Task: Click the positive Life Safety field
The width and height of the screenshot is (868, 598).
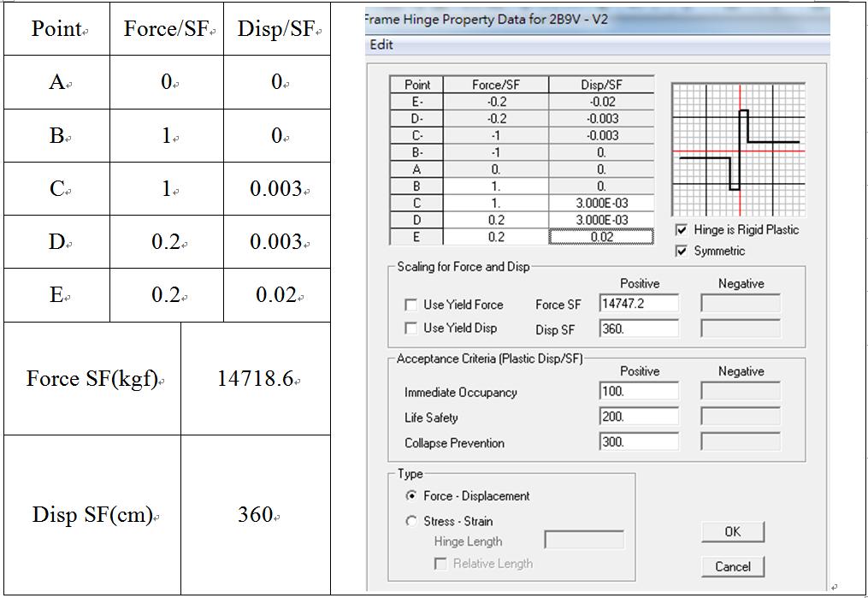Action: pos(639,417)
